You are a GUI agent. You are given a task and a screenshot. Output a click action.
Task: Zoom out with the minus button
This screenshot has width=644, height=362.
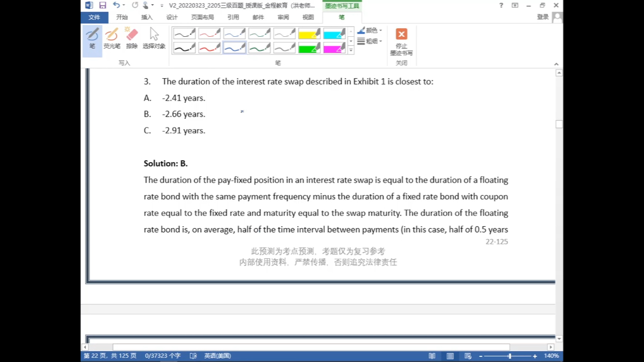481,356
